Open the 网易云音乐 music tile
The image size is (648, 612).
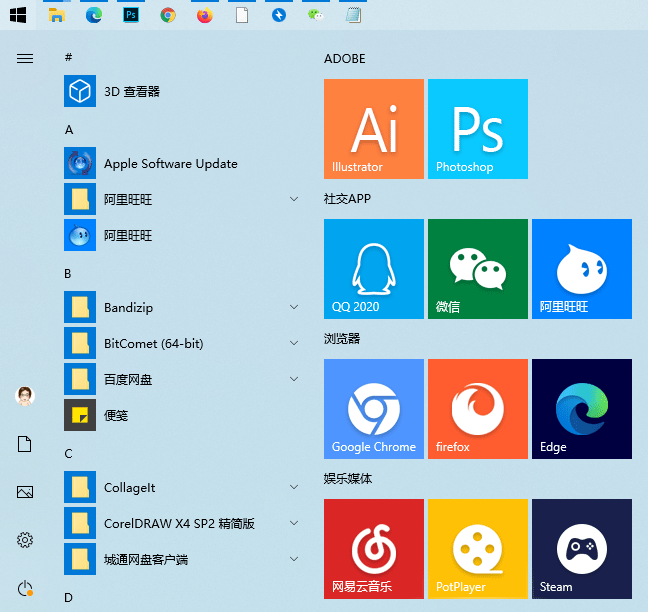pyautogui.click(x=373, y=549)
